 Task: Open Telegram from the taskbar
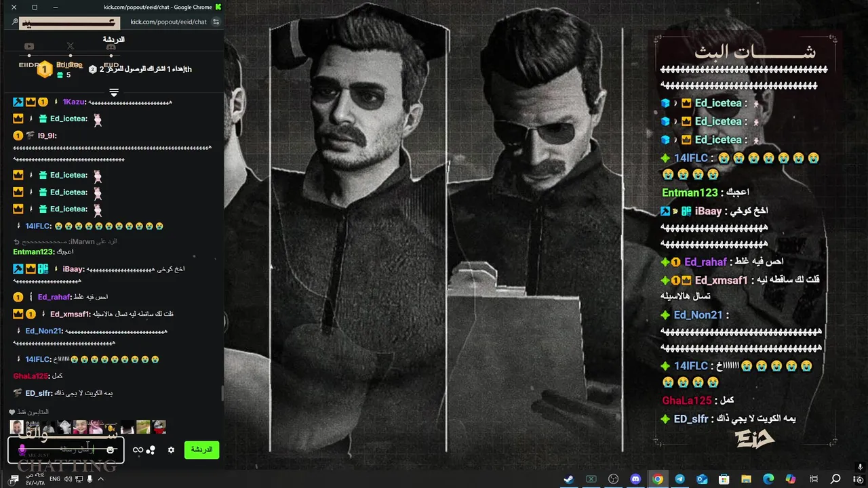[679, 479]
